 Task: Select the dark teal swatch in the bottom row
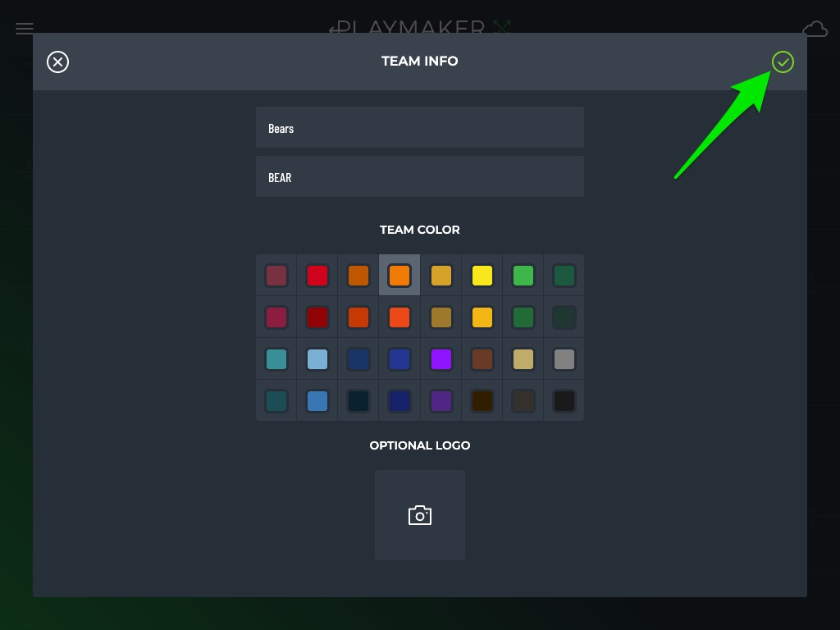pyautogui.click(x=276, y=400)
